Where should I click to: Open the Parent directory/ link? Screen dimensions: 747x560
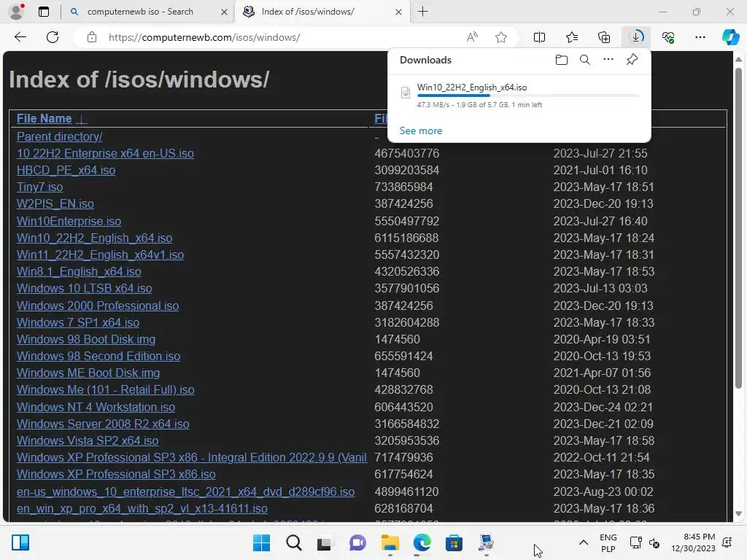60,136
